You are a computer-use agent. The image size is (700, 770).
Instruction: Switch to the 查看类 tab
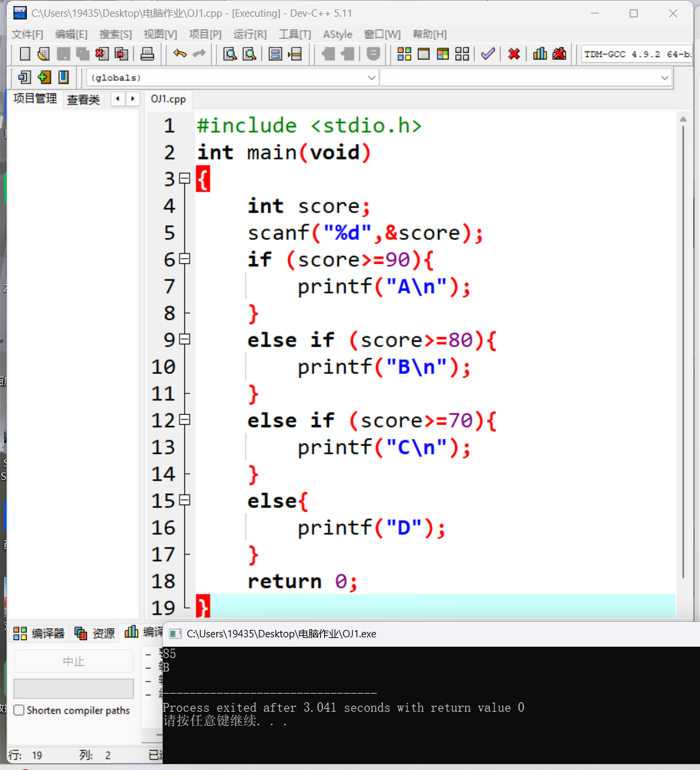coord(83,100)
